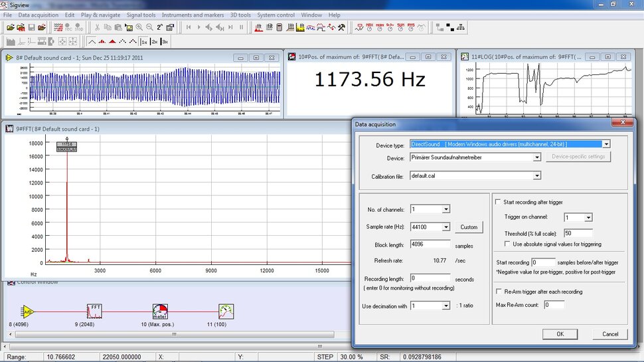Select the 3x zoom toolbar button

click(x=164, y=41)
